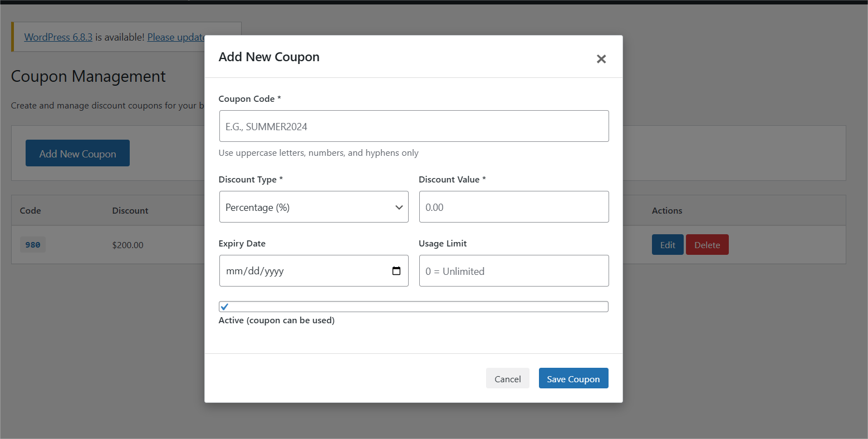Click the Usage Limit field

[x=513, y=270]
